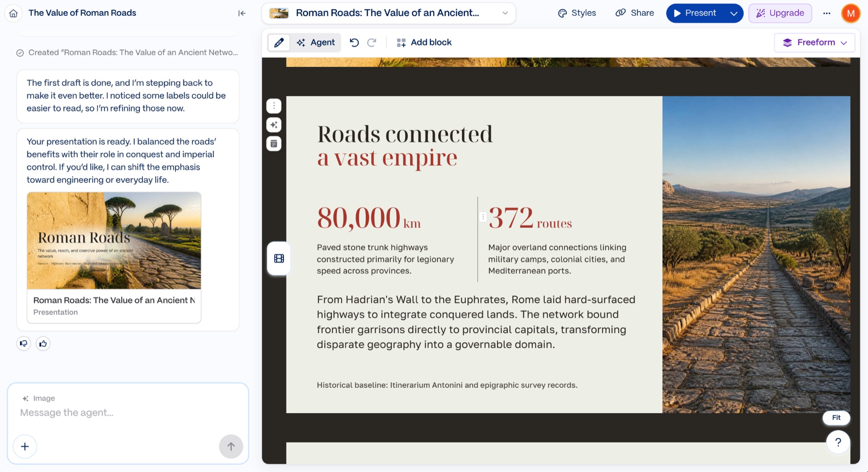This screenshot has width=868, height=472.
Task: Click the Created presentation status line
Action: tap(127, 52)
